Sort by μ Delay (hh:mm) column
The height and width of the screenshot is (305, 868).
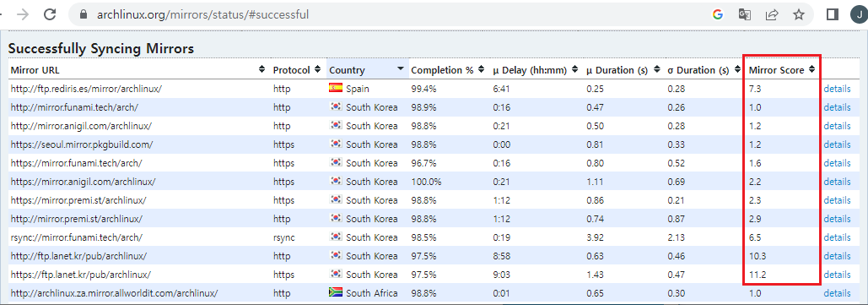536,70
